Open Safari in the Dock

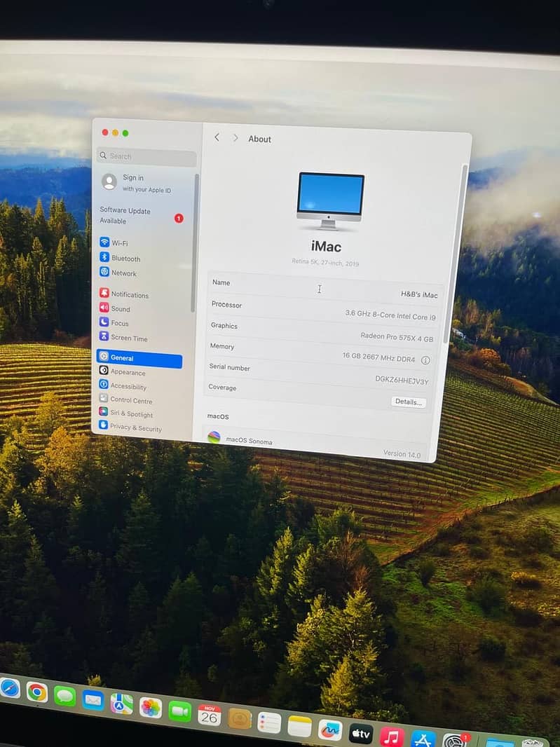tap(8, 688)
